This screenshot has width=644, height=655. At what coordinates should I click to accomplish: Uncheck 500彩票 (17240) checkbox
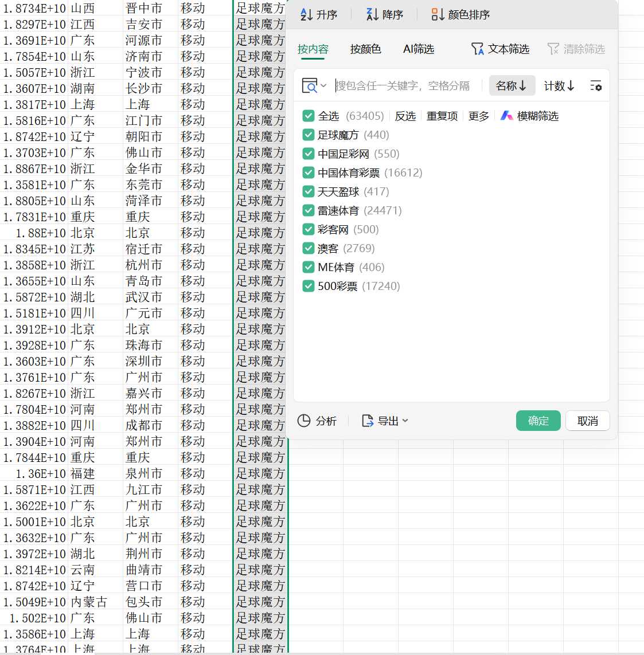pos(309,286)
